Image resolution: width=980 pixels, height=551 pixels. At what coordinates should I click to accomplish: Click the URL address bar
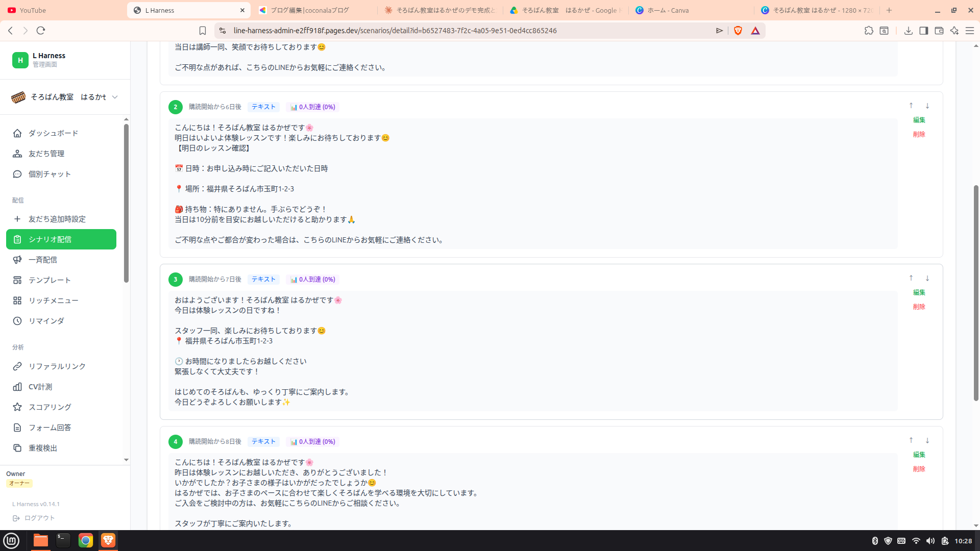point(470,31)
